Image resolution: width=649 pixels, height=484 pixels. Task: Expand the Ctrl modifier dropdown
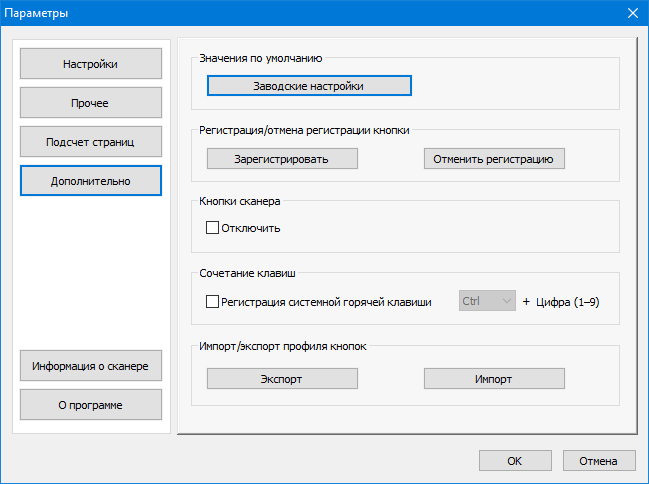(x=487, y=301)
